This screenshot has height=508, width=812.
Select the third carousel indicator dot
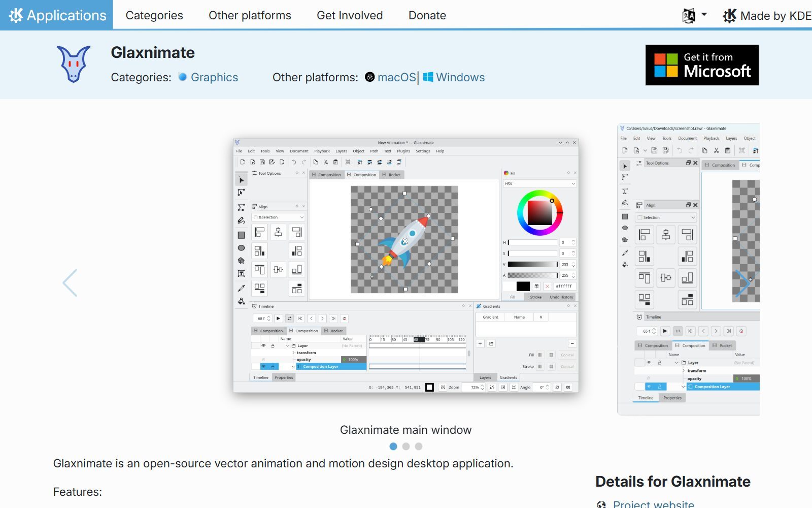[419, 447]
